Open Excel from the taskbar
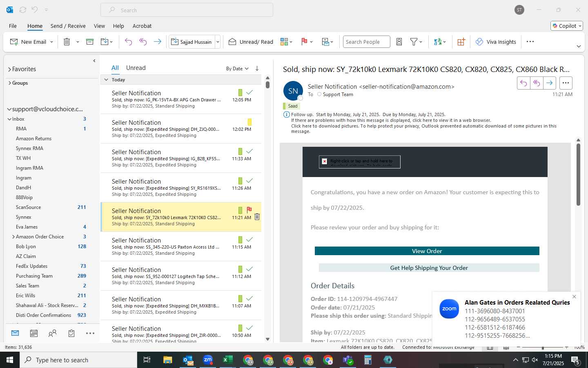This screenshot has height=368, width=588. point(228,360)
